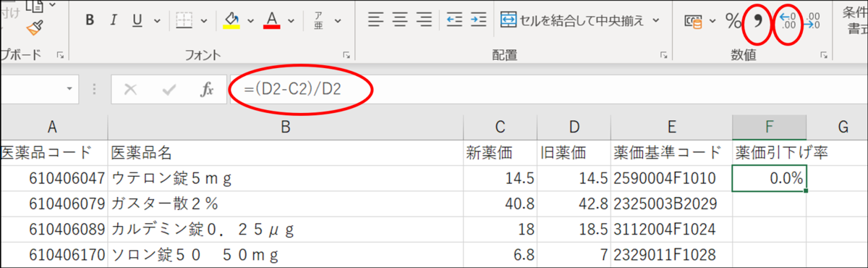This screenshot has height=268, width=868.
Task: Open Insert Function fx
Action: (x=207, y=90)
